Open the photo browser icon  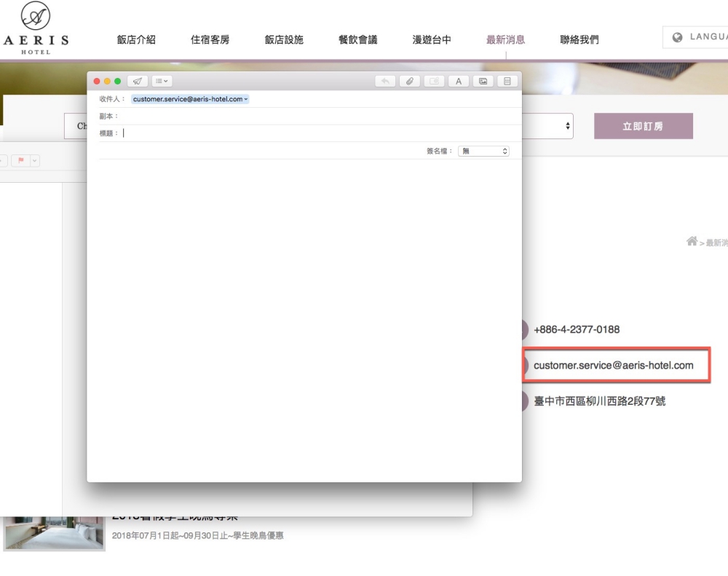tap(483, 82)
